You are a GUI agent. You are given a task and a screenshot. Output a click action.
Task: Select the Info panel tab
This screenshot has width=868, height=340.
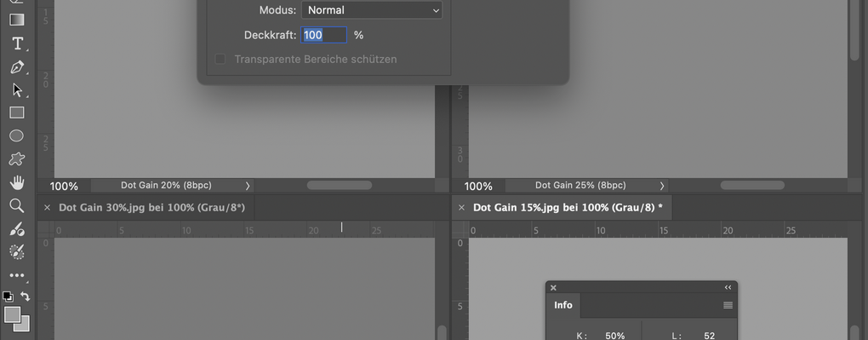563,305
